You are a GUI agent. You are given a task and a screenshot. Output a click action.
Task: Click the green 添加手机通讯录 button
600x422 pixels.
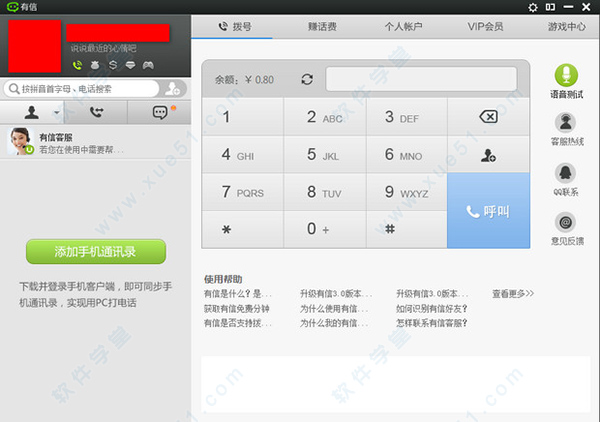tap(96, 251)
